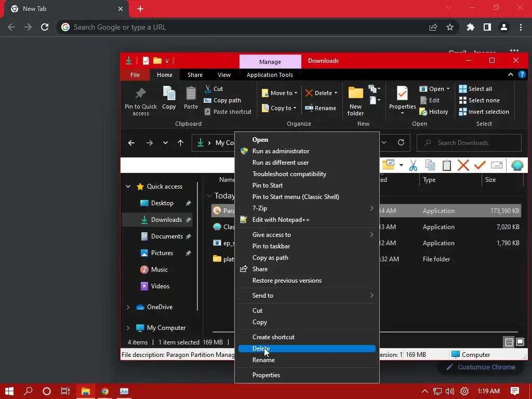The width and height of the screenshot is (532, 399).
Task: Click the Paste clipboard icon in Classic Shell toolbar
Action: coord(446,165)
